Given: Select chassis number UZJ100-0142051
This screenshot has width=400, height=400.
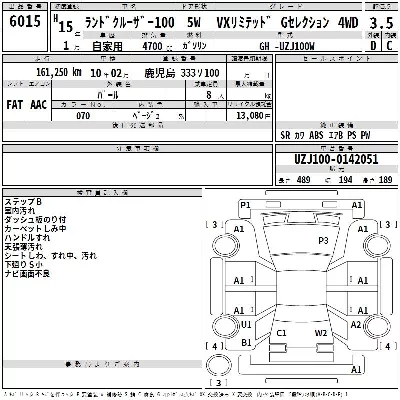Looking at the screenshot, I should click(336, 159).
